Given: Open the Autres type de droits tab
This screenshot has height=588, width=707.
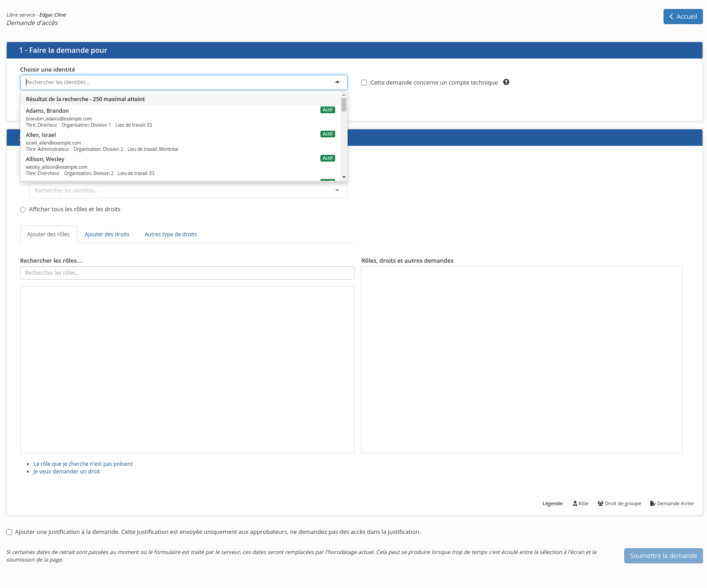Looking at the screenshot, I should pyautogui.click(x=170, y=234).
